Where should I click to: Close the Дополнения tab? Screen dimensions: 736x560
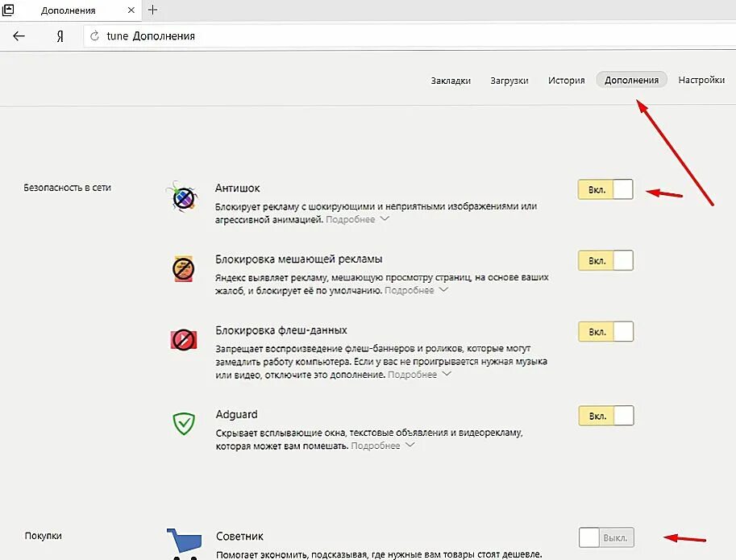(131, 10)
